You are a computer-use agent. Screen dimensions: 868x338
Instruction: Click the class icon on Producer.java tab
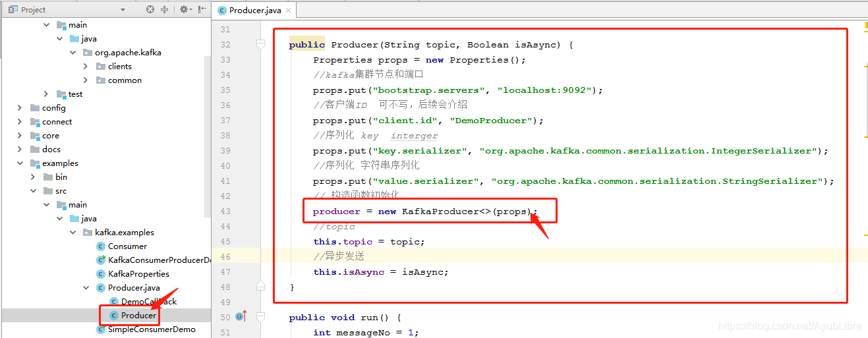pyautogui.click(x=222, y=11)
